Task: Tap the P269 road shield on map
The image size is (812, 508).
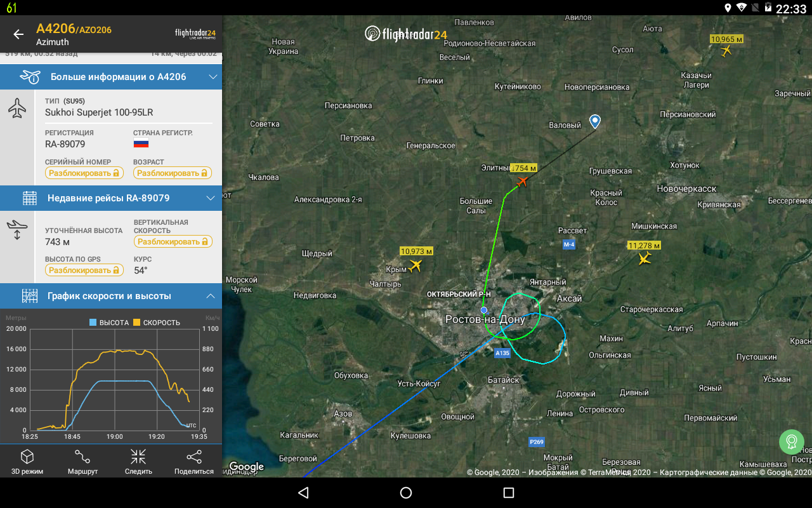Action: 537,442
